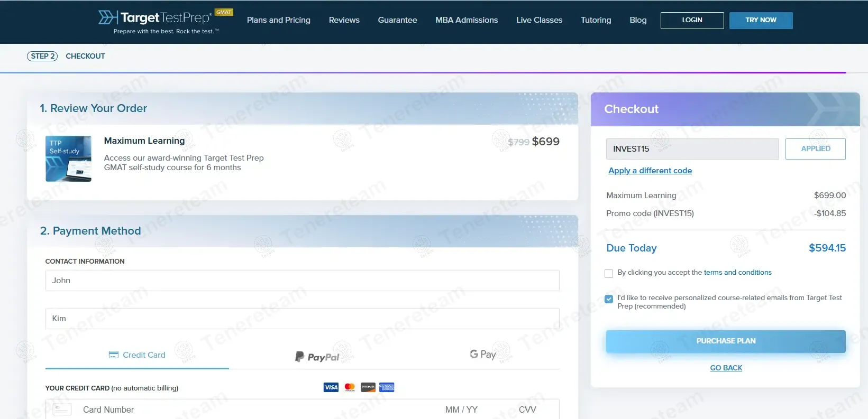Click the TTP Self-study course thumbnail
Viewport: 868px width, 419px height.
[68, 159]
